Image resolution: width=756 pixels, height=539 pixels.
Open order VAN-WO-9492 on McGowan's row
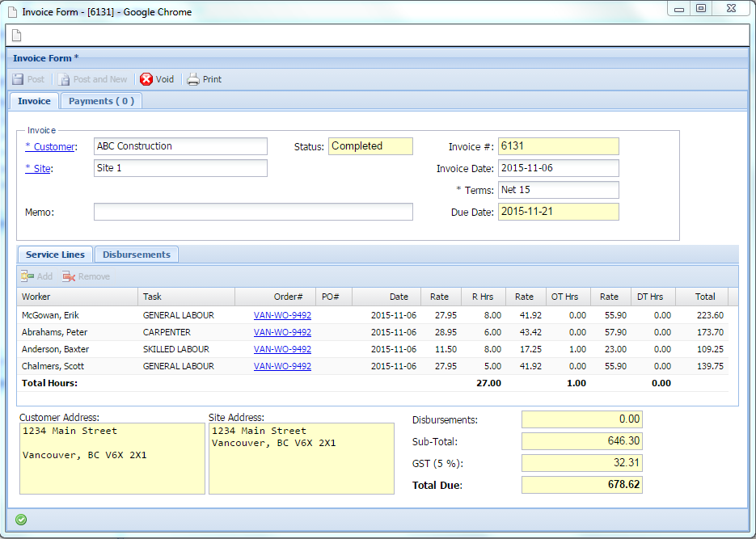pyautogui.click(x=282, y=314)
